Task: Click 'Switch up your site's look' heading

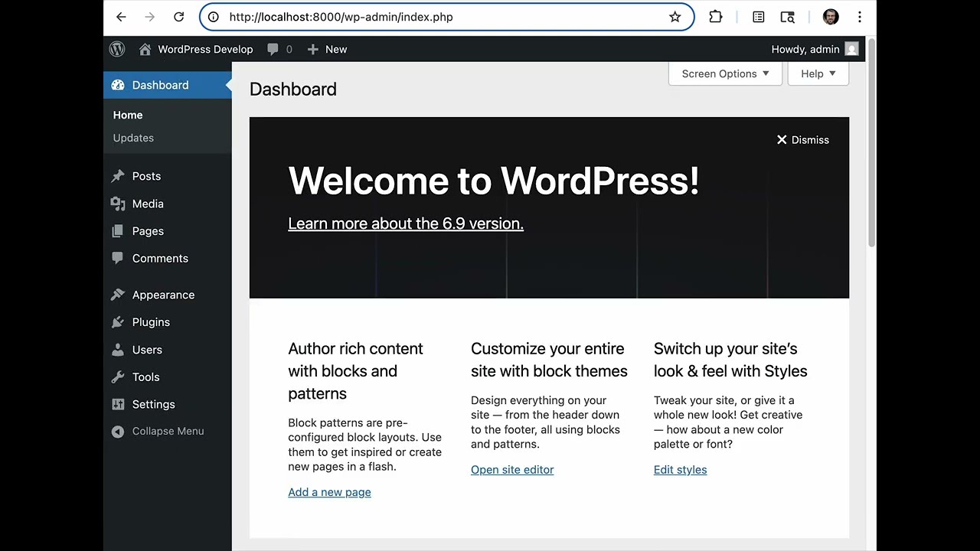Action: coord(730,360)
